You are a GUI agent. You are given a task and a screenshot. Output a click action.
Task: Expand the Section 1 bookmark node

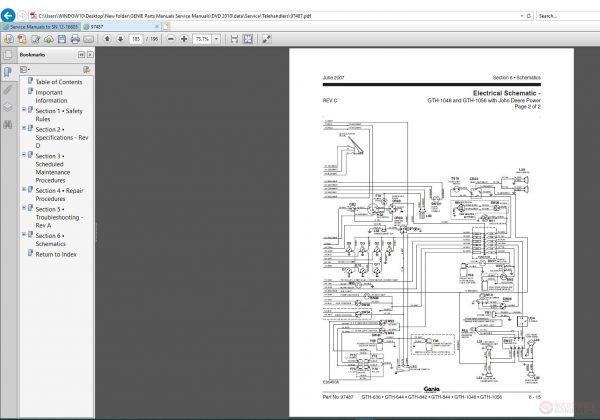click(x=24, y=109)
